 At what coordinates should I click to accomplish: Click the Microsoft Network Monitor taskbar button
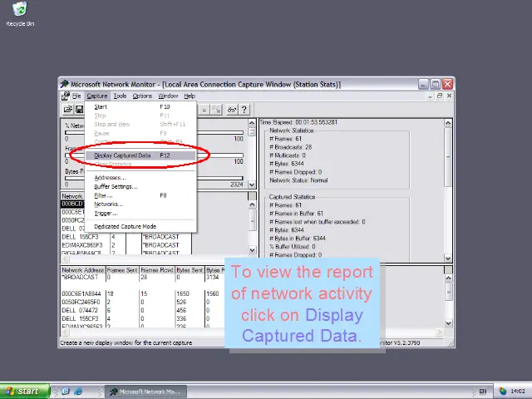146,392
